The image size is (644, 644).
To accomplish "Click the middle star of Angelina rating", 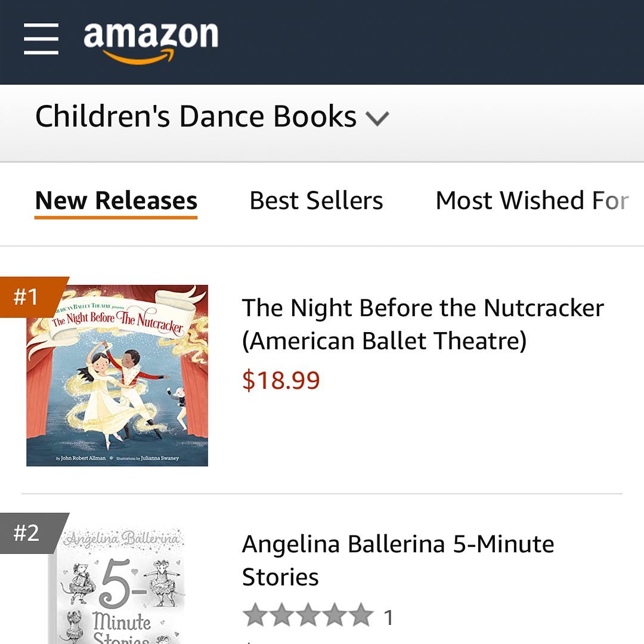I will [x=308, y=616].
